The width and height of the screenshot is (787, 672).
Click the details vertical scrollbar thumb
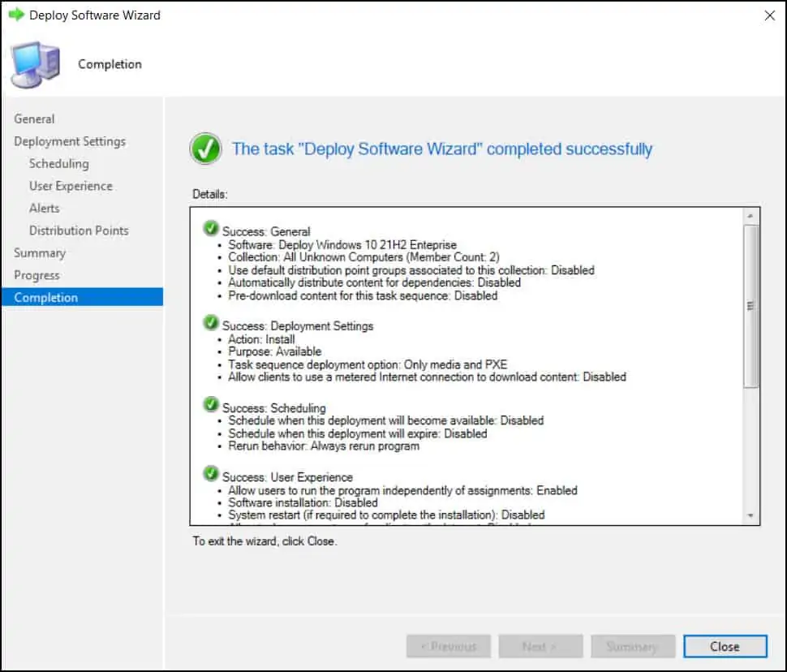click(x=750, y=306)
